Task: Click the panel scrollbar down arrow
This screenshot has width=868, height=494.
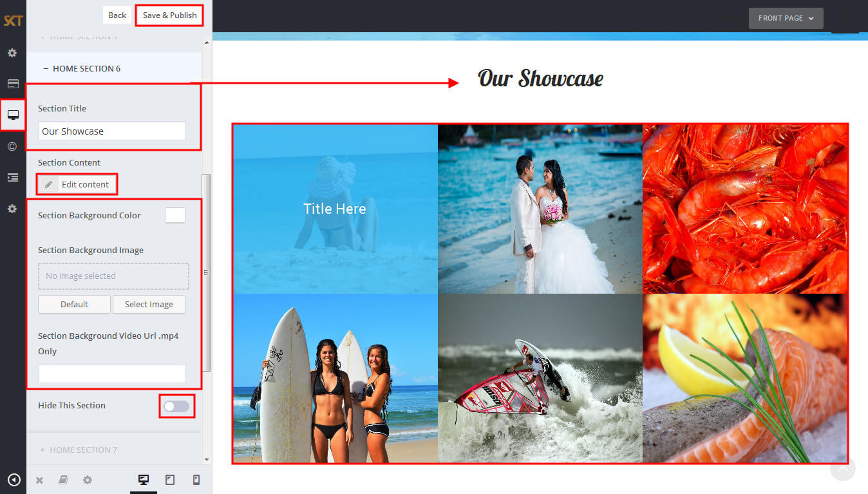Action: coord(207,459)
